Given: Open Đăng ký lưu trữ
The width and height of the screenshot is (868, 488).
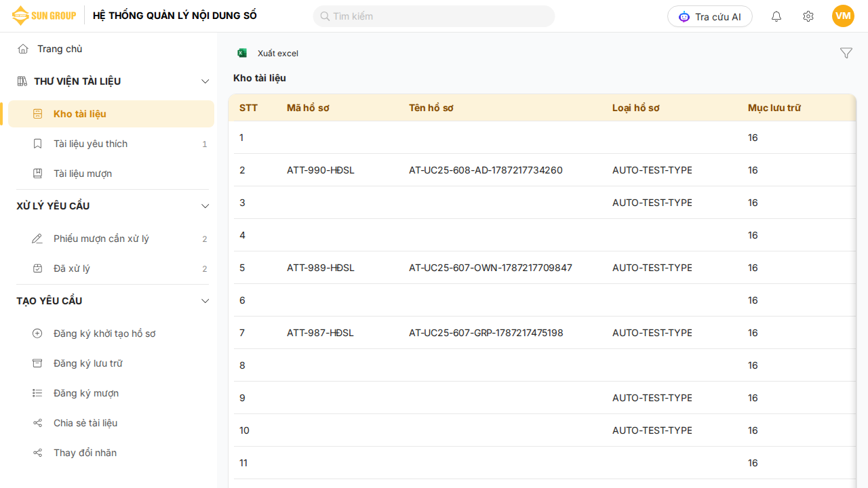Looking at the screenshot, I should tap(111, 363).
